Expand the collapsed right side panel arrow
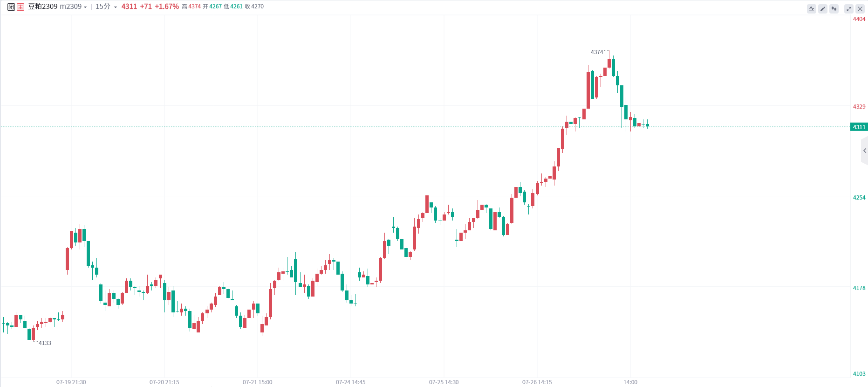868x387 pixels. coord(865,151)
